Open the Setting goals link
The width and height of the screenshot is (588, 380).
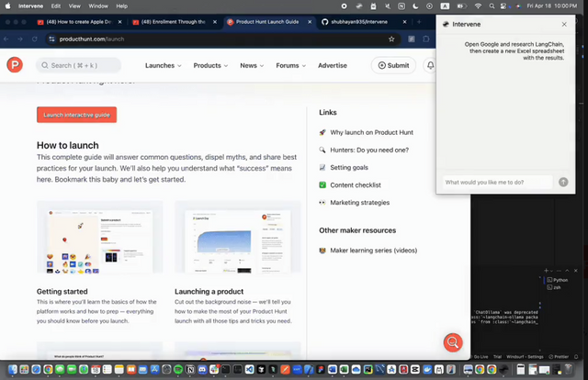click(349, 168)
